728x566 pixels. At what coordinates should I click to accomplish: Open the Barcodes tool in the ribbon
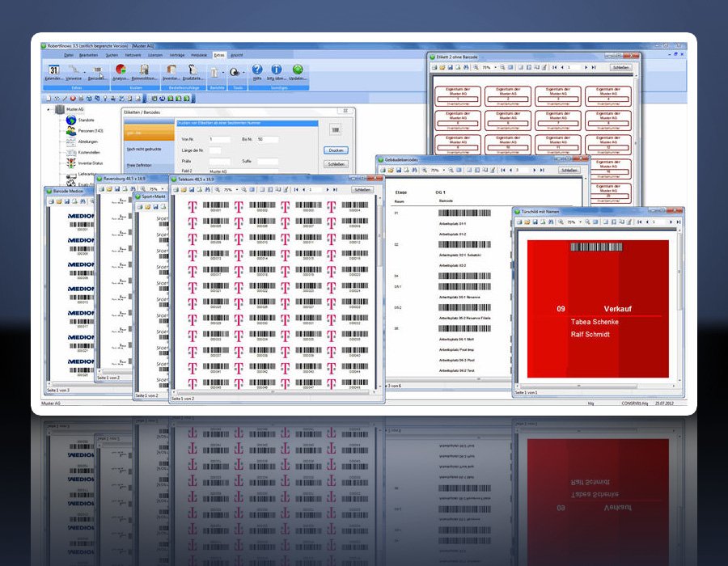coord(96,73)
